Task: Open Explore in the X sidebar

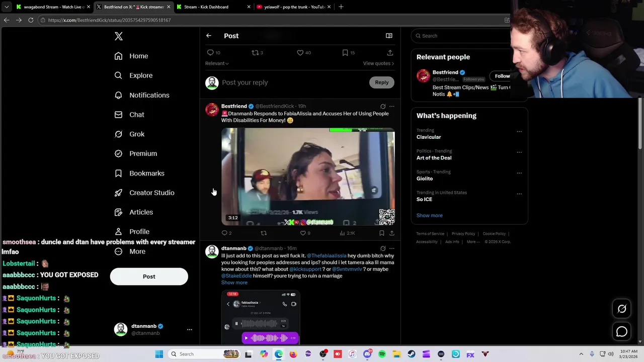Action: (133, 75)
